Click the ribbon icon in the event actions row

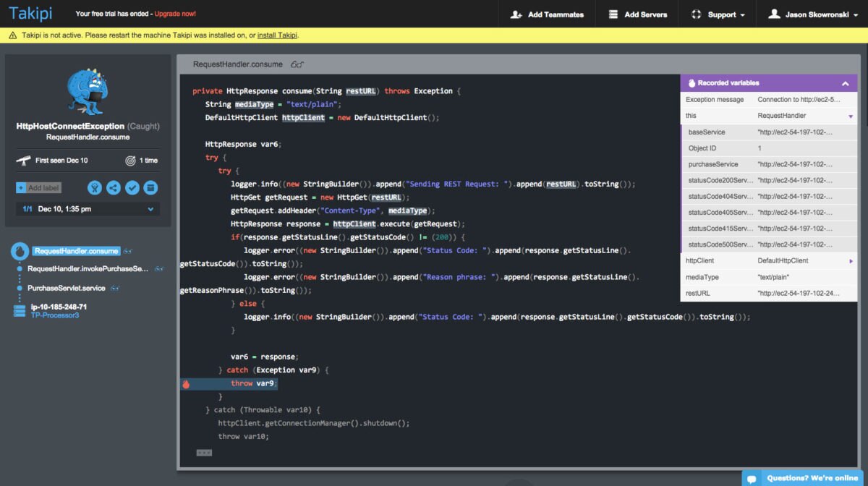pos(94,187)
